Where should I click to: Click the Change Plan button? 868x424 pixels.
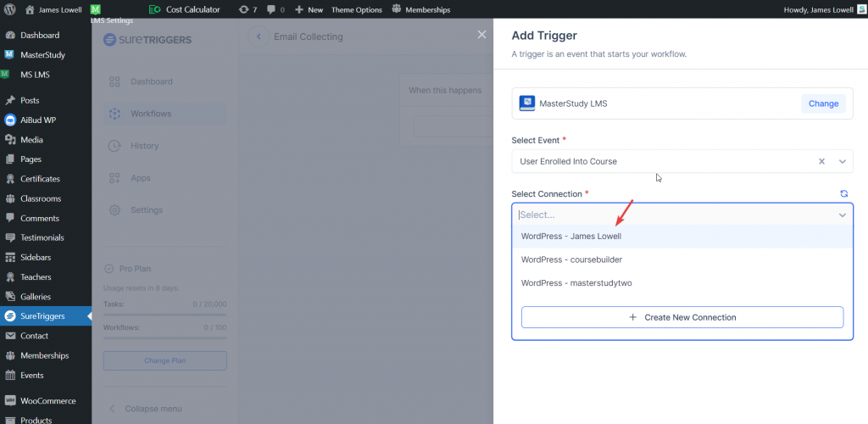165,360
